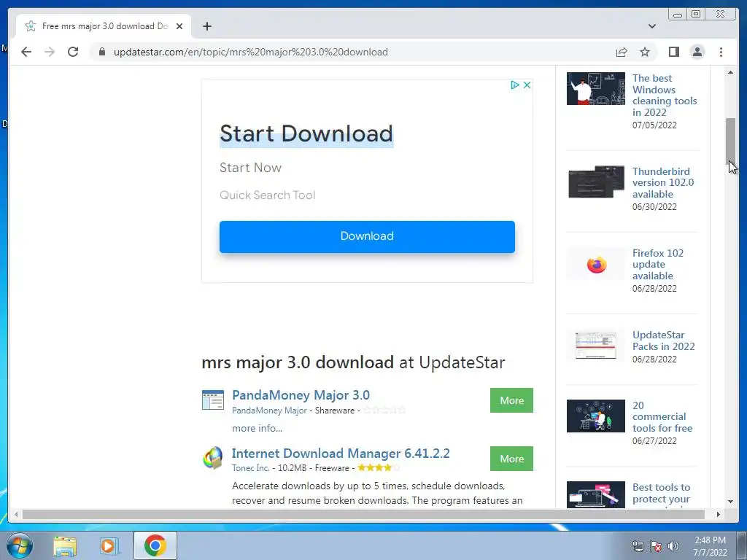The height and width of the screenshot is (560, 747).
Task: Click the UpdateStar Packs article thumbnail
Action: [595, 345]
